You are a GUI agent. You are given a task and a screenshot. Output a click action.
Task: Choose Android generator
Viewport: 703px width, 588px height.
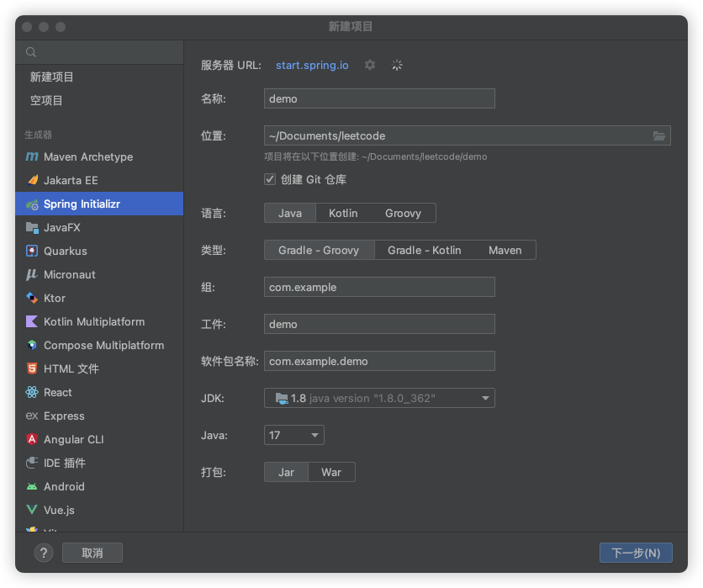click(x=99, y=487)
